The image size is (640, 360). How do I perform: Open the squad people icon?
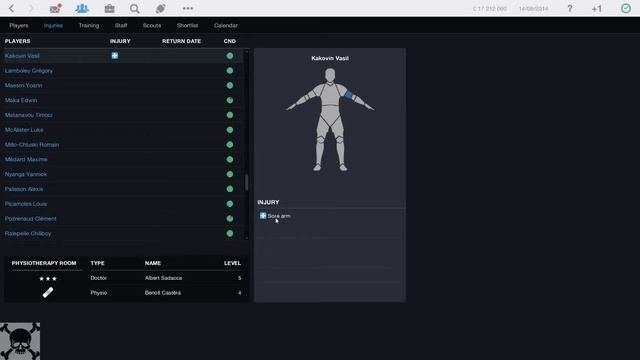pyautogui.click(x=82, y=8)
